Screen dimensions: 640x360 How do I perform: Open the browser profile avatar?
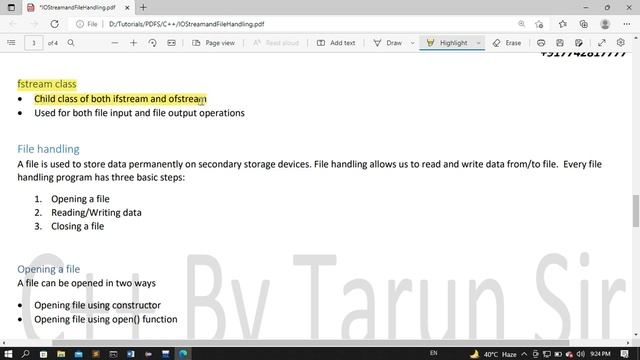click(x=605, y=24)
